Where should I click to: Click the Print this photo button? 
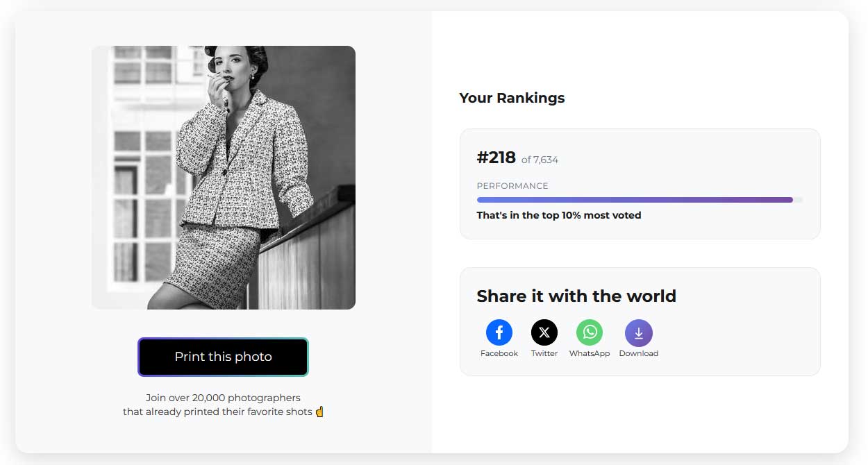(x=223, y=357)
